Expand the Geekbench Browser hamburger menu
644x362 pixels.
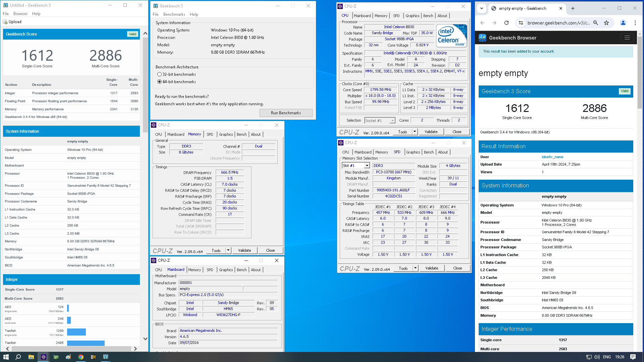pos(627,38)
